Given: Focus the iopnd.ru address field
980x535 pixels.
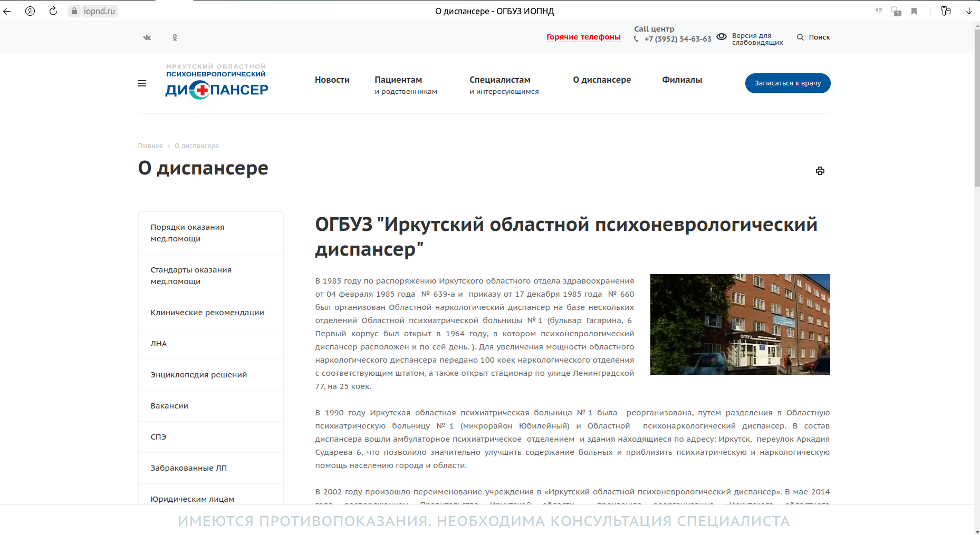Looking at the screenshot, I should 99,11.
